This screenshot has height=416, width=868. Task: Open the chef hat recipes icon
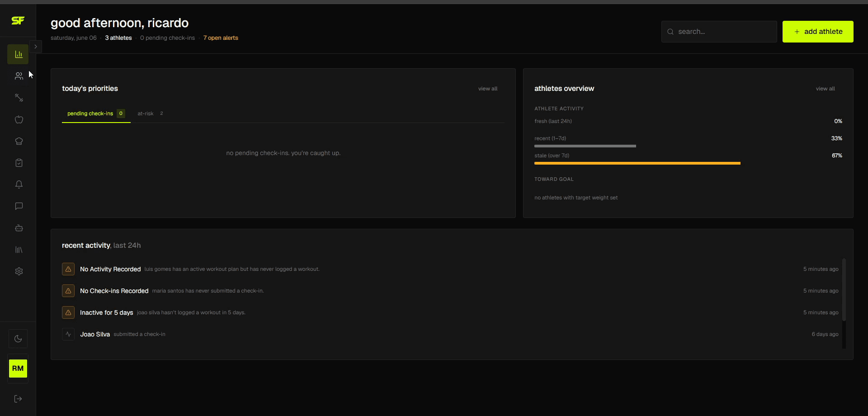(x=19, y=141)
